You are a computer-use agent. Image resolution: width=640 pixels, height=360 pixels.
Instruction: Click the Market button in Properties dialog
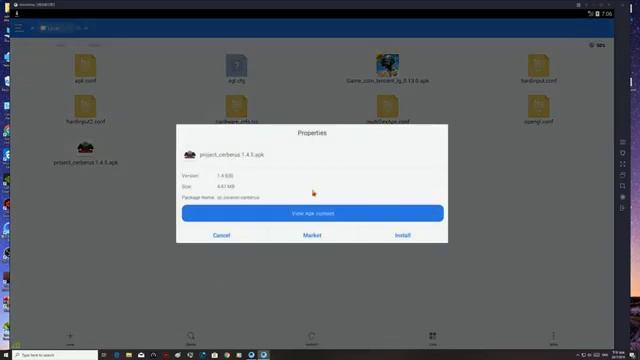coord(312,236)
